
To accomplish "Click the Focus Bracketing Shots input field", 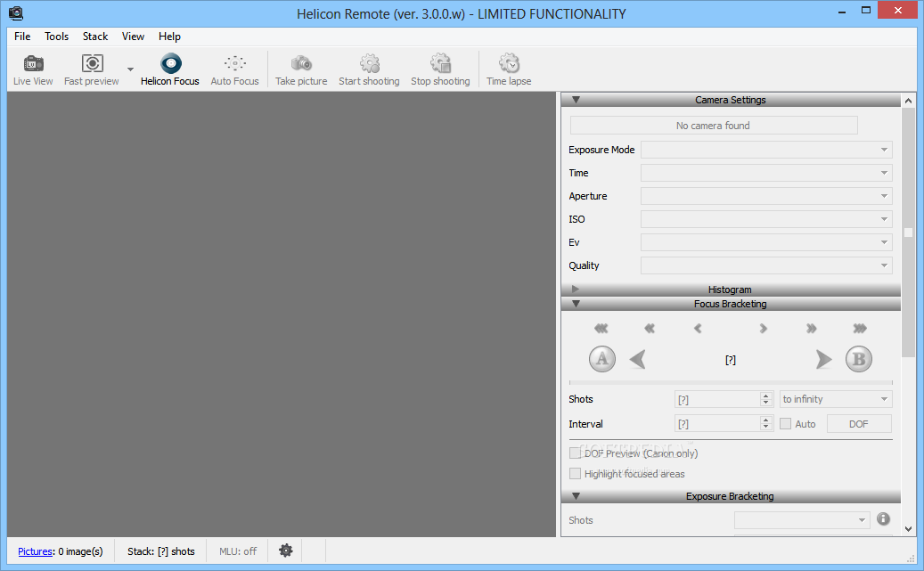I will [x=717, y=400].
